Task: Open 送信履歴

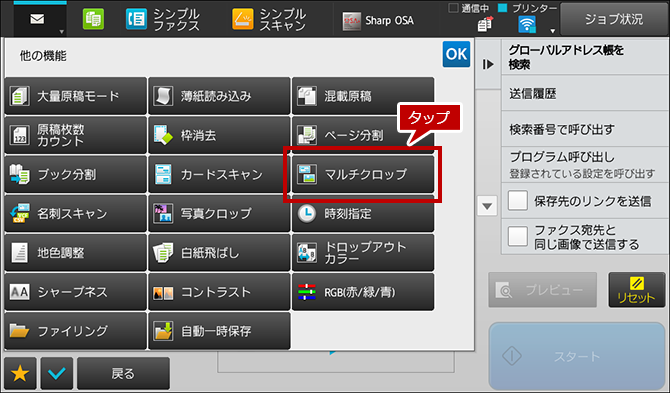Action: [x=584, y=94]
